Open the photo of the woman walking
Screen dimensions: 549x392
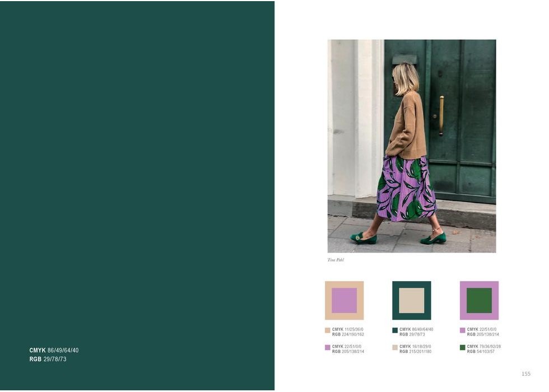(x=412, y=146)
